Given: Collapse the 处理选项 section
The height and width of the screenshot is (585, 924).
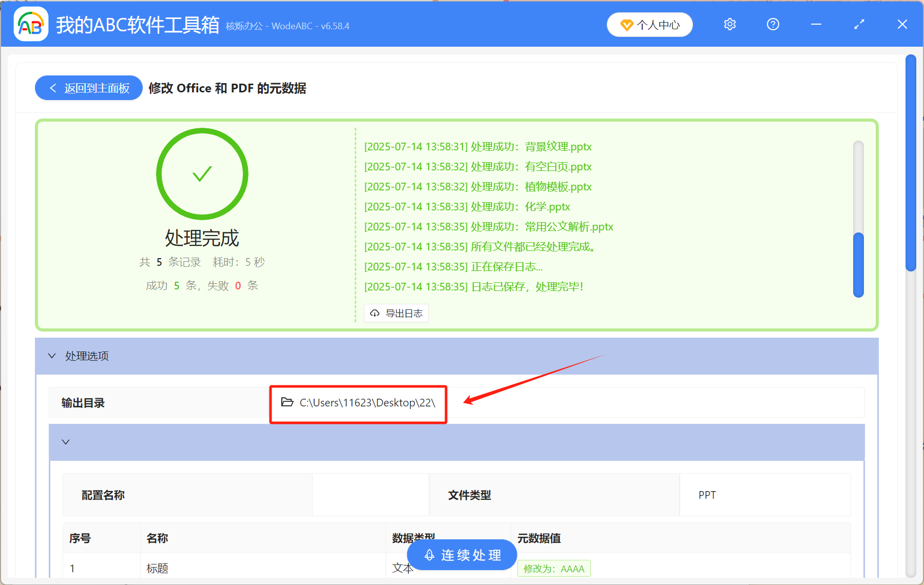Looking at the screenshot, I should 51,356.
